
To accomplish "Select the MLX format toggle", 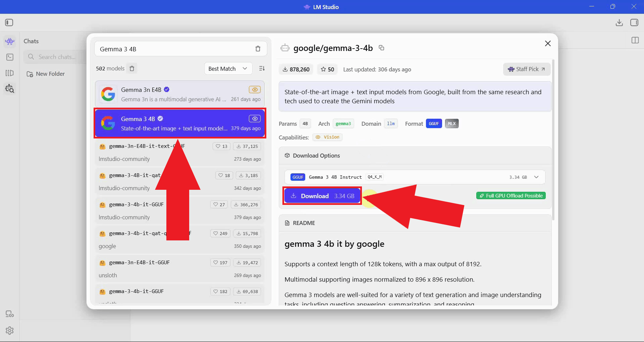I will [451, 124].
